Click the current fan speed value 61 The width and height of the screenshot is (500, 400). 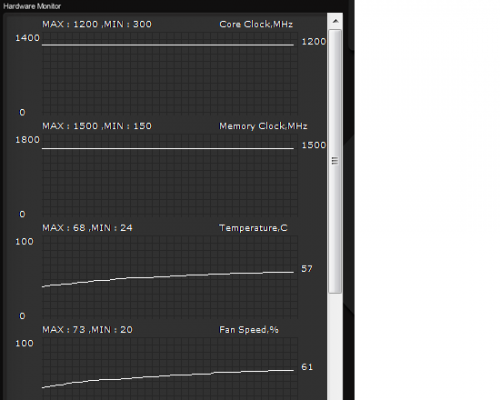click(x=307, y=367)
